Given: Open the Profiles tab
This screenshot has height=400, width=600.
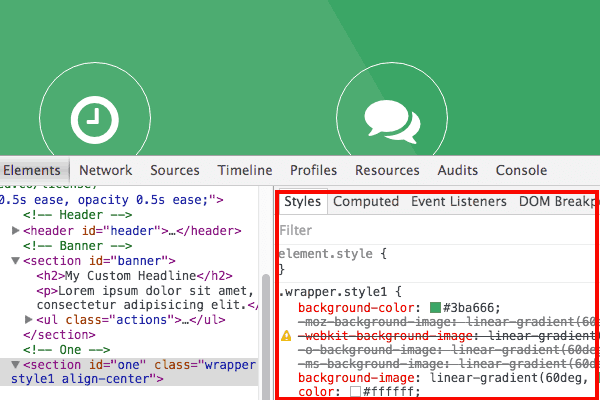Looking at the screenshot, I should point(313,170).
